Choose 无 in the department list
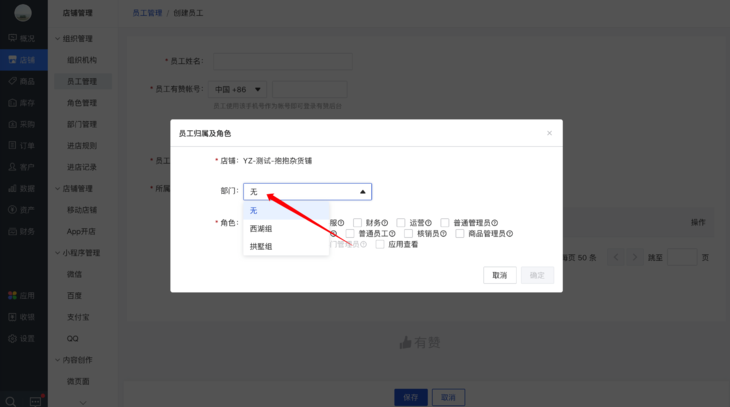The height and width of the screenshot is (407, 730). [x=286, y=210]
